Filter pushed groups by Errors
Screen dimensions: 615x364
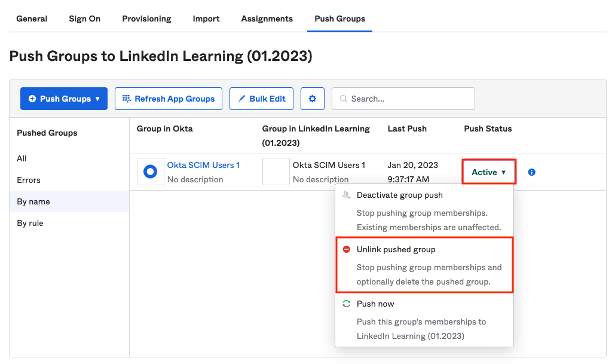pyautogui.click(x=27, y=180)
